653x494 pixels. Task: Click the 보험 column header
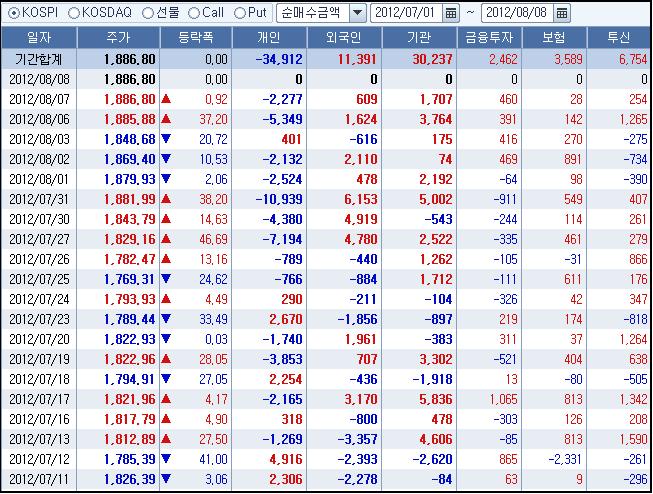(554, 38)
